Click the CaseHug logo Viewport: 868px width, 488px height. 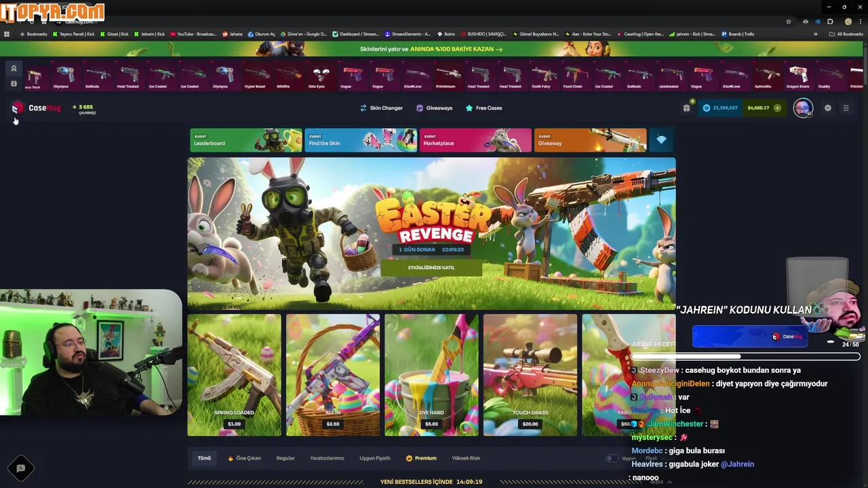(x=36, y=108)
